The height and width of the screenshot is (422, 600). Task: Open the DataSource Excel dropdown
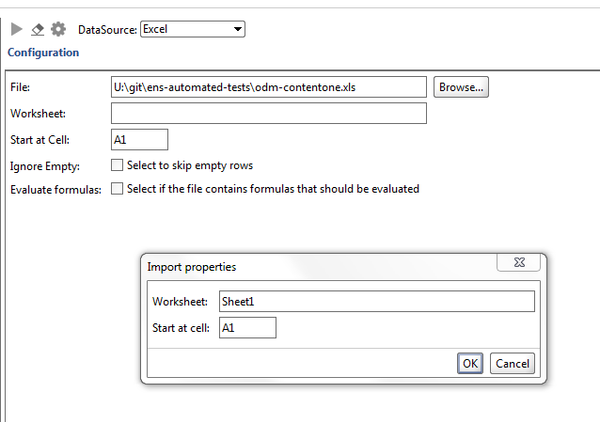tap(192, 30)
